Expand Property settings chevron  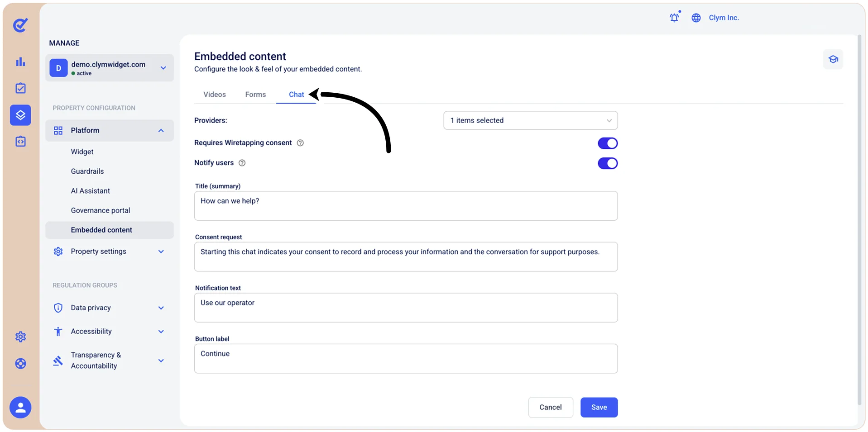pos(161,252)
